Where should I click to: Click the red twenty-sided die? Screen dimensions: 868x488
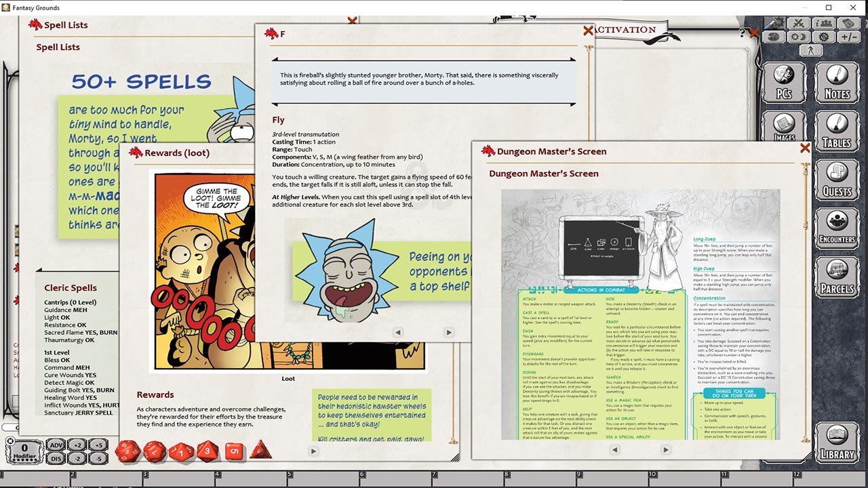(x=127, y=451)
